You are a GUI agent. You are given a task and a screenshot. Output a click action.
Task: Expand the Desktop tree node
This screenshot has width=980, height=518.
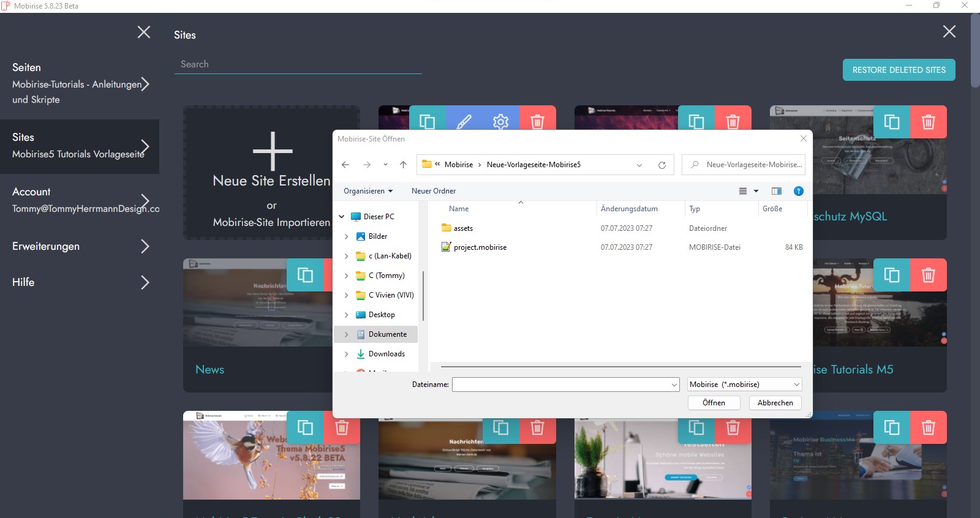click(347, 315)
